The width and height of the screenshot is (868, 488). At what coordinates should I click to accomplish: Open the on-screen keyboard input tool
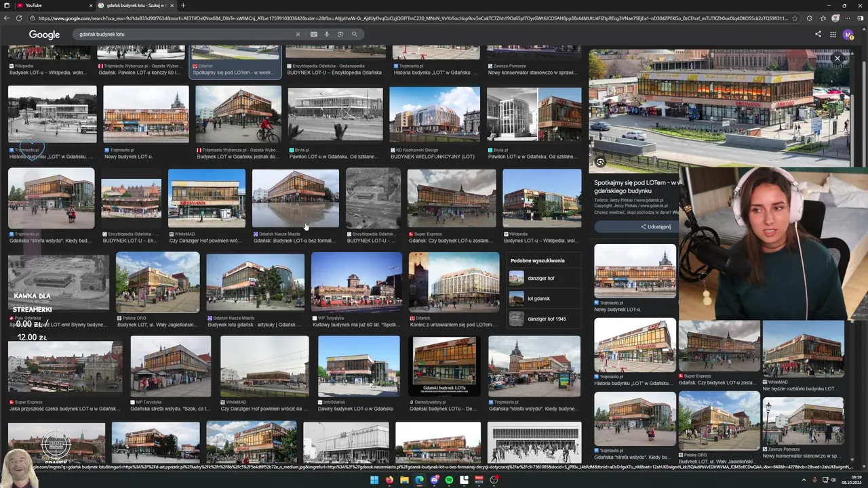point(314,34)
